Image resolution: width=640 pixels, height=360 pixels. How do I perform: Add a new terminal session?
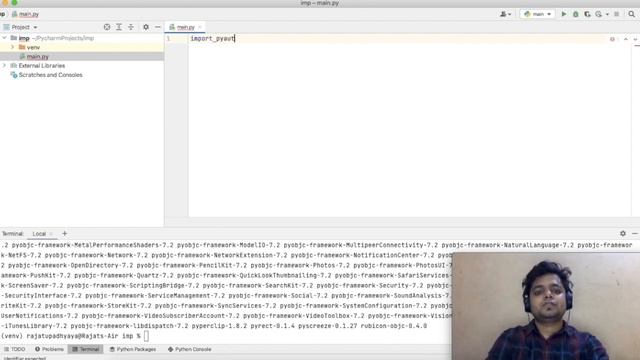coord(64,233)
